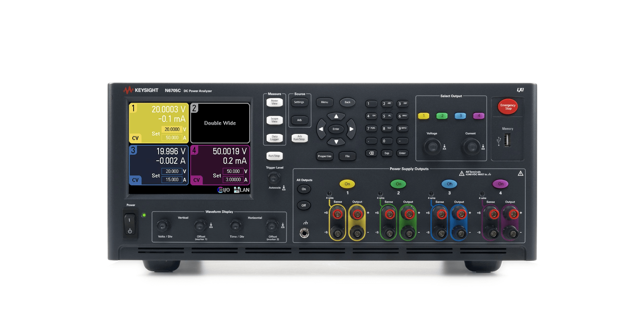Toggle output 4 purple On button
Screen dimensions: 644x330
coord(500,184)
